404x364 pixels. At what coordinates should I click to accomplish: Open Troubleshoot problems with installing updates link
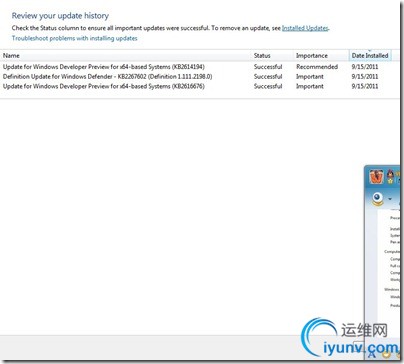(75, 38)
